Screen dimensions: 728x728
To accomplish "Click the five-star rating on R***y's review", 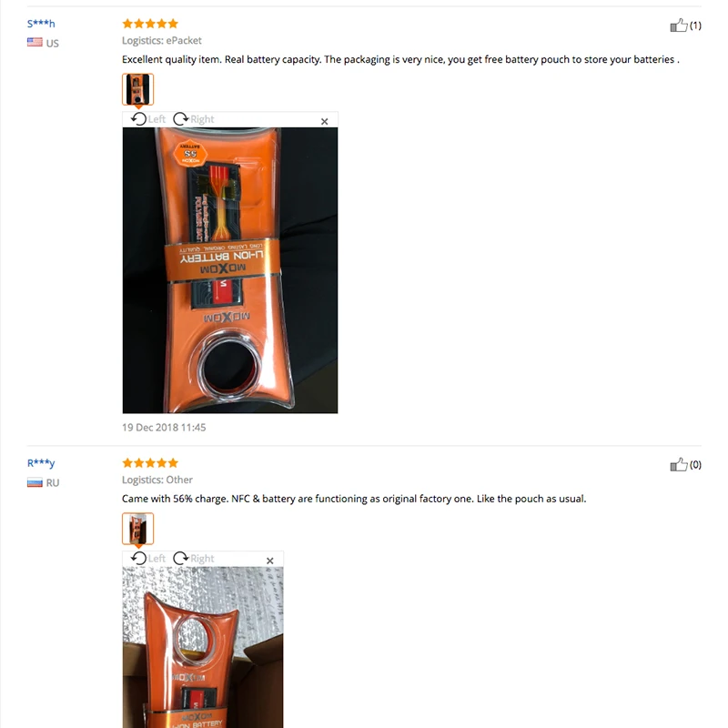I will click(x=150, y=463).
